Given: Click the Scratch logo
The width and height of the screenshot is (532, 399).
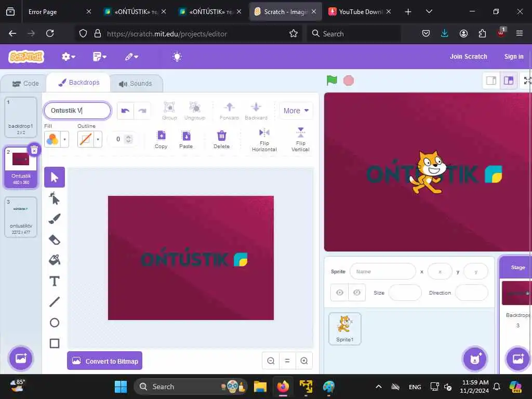Looking at the screenshot, I should (26, 57).
